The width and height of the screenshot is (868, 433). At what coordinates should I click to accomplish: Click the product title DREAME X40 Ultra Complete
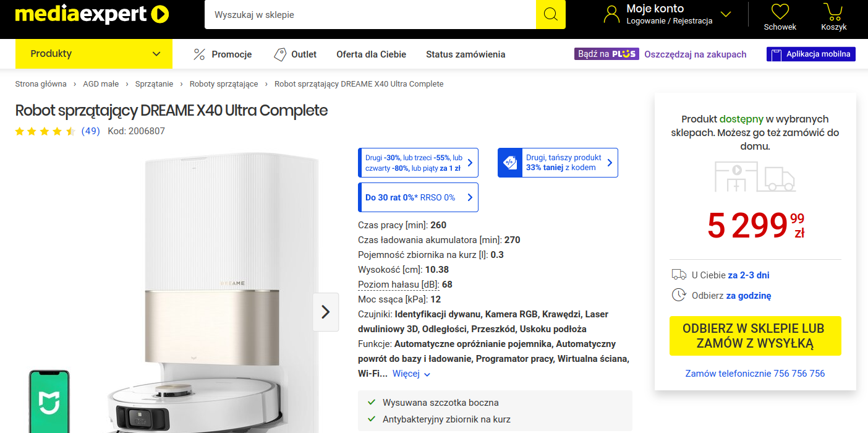[171, 111]
